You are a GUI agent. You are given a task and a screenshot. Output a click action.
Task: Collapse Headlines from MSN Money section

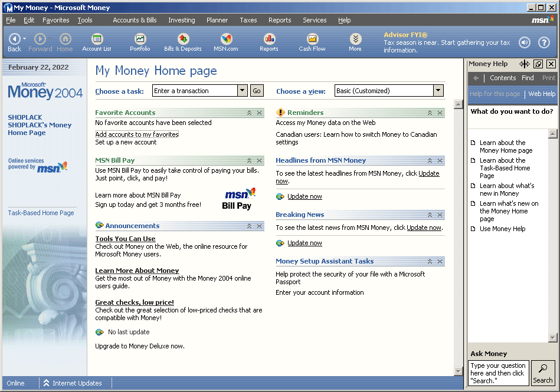[x=430, y=160]
